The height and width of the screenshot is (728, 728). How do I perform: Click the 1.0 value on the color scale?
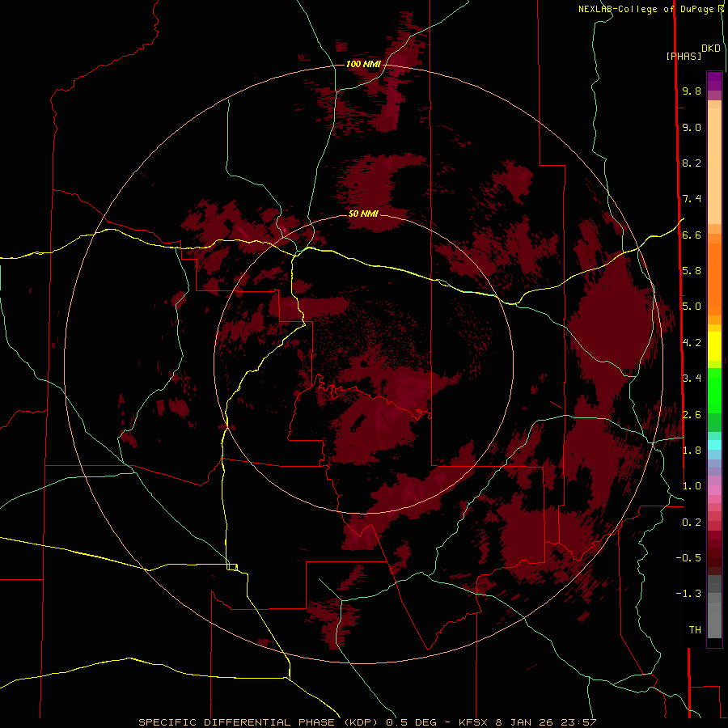(x=692, y=486)
